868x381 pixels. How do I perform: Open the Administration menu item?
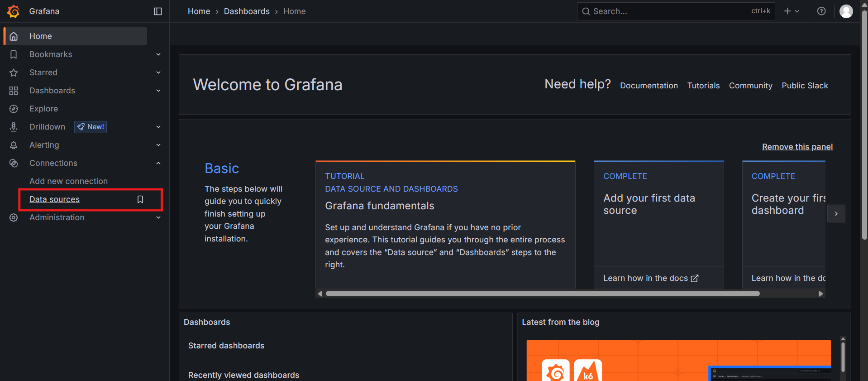point(57,217)
